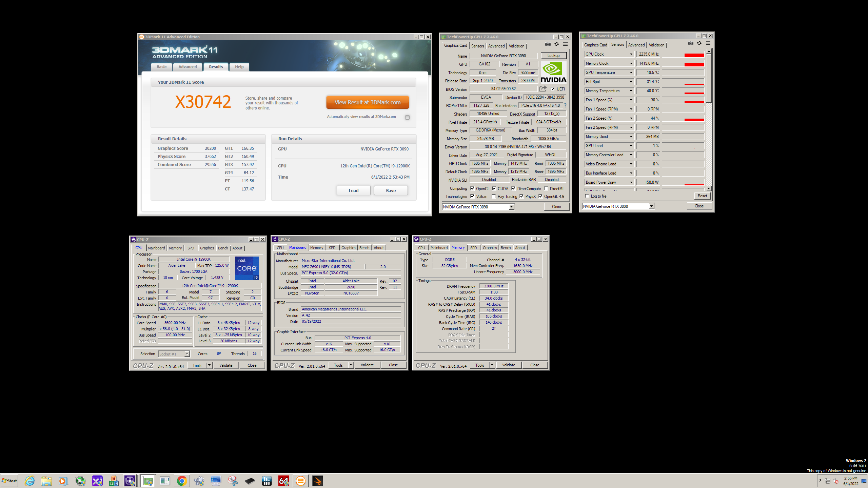The height and width of the screenshot is (488, 868).
Task: Open the Help tab in 3DMark 11
Action: 239,67
